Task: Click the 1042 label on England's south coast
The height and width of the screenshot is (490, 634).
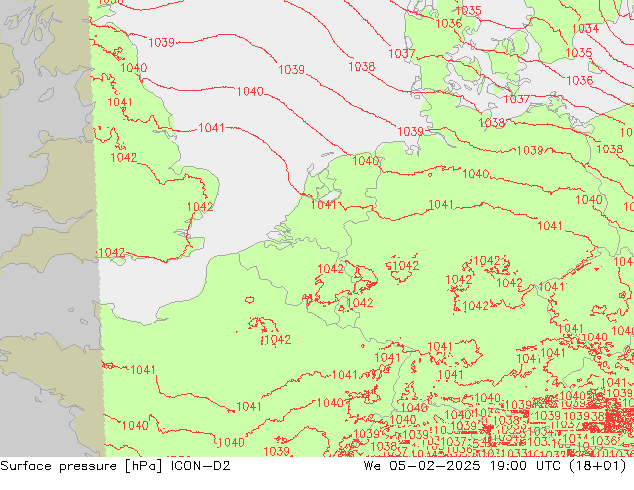Action: (112, 253)
